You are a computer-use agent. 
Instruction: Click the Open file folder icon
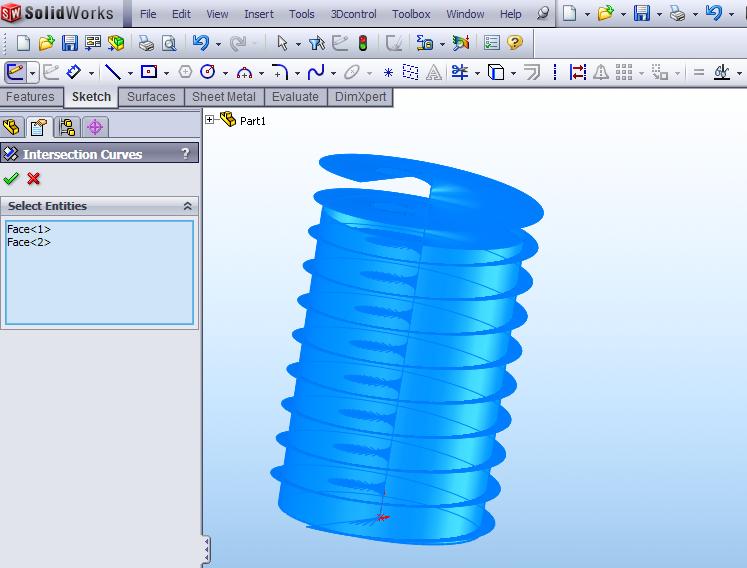(46, 43)
